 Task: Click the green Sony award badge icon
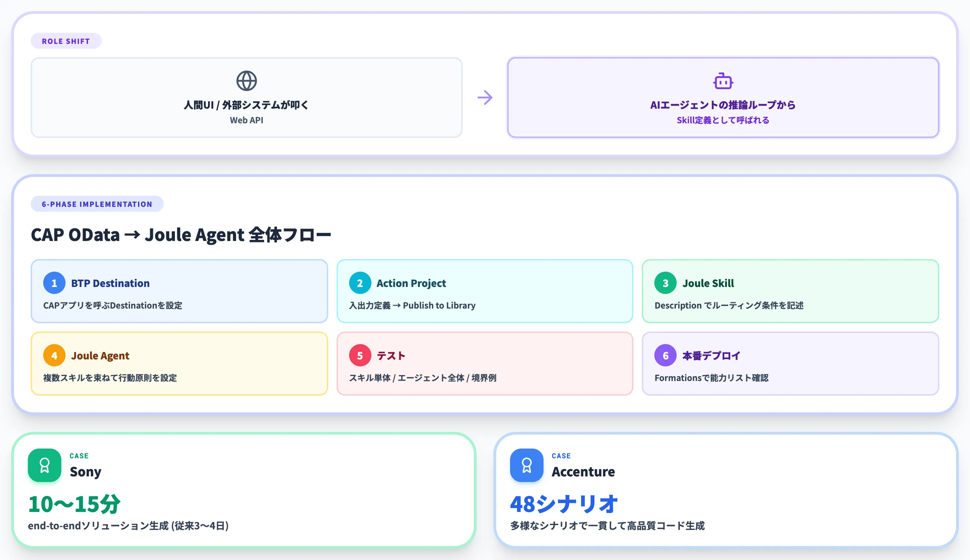click(x=45, y=465)
